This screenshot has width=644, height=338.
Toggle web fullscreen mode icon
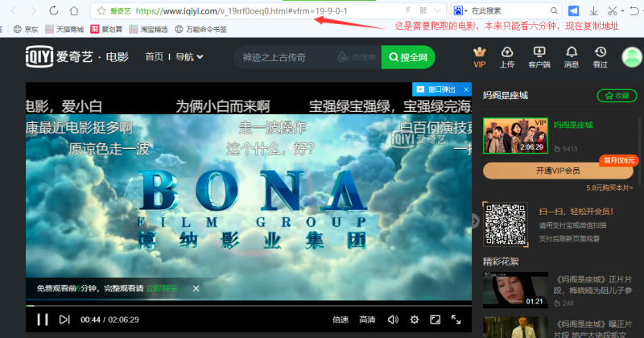tap(436, 319)
